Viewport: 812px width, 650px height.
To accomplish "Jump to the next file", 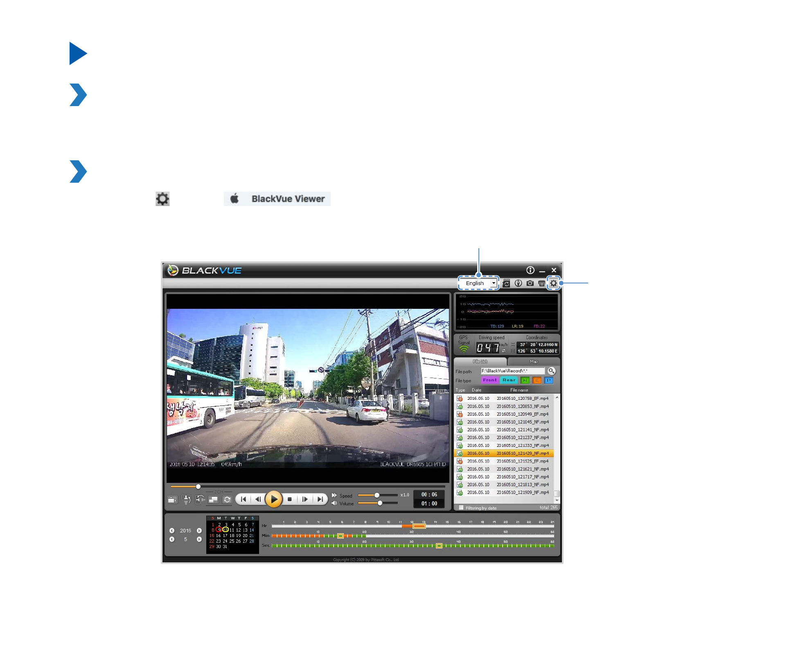I will click(320, 499).
